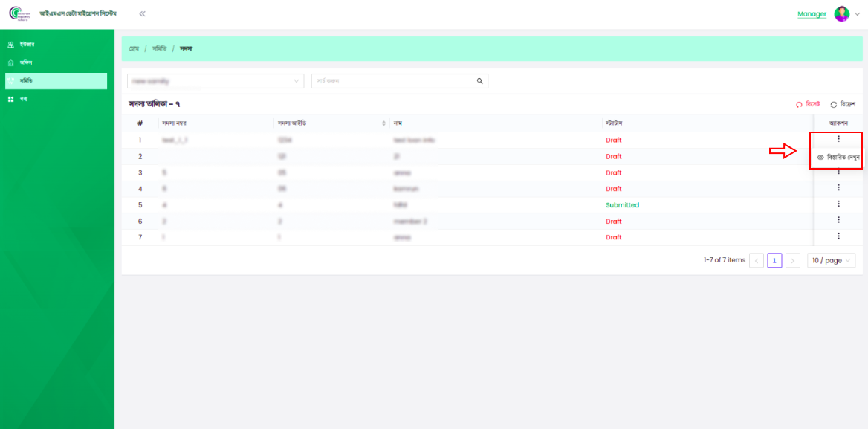Screen dimensions: 868x429
Task: Click the রিফ্রেশ refresh button
Action: click(843, 105)
